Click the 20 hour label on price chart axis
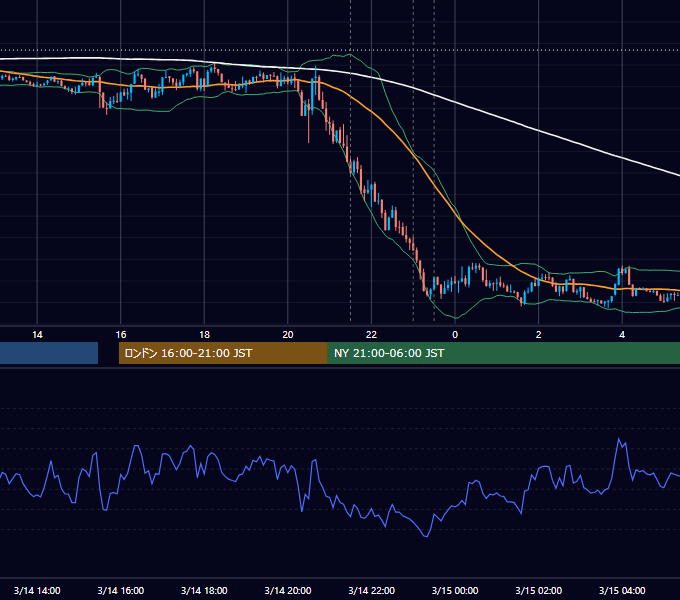 tap(288, 335)
